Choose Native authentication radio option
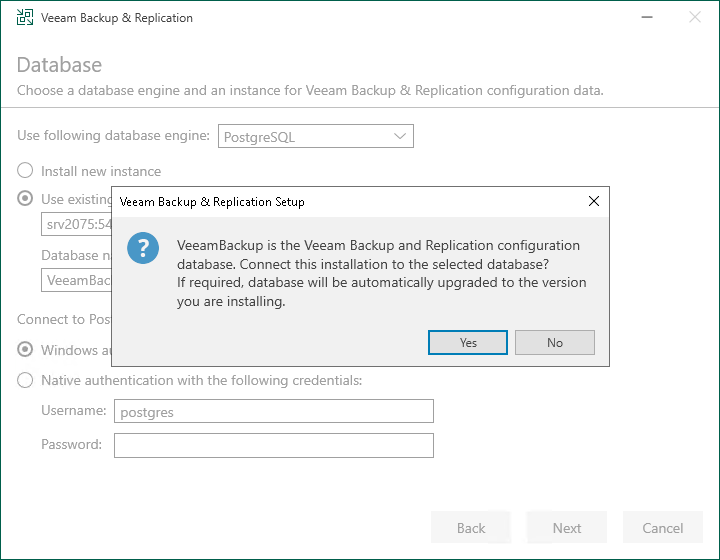Screen dimensions: 720x560 [x=25, y=380]
